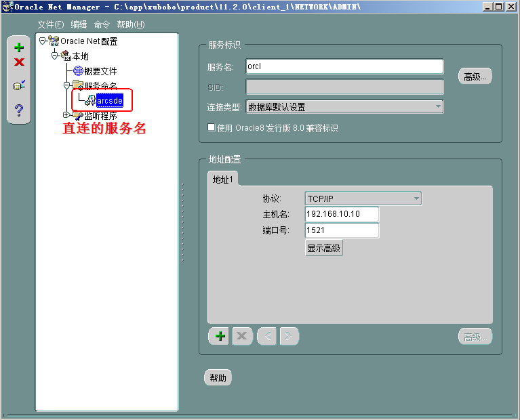520x420 pixels.
Task: Click the dotted splitter handle between panels
Action: [x=182, y=222]
